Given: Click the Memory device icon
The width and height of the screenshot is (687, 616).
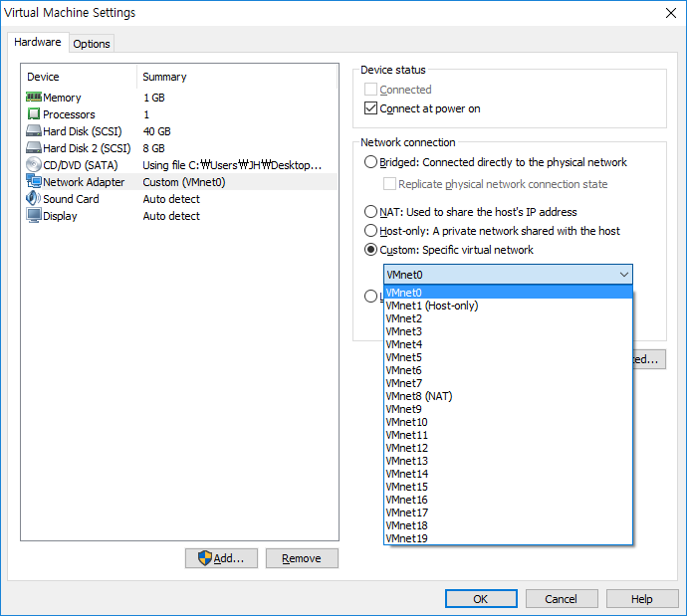Looking at the screenshot, I should click(34, 97).
